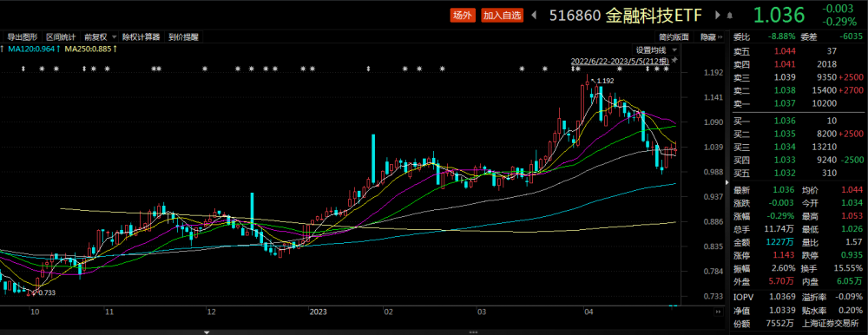Viewport: 868px width, 335px height.
Task: Click the 跌停 value 0.935
Action: (853, 254)
